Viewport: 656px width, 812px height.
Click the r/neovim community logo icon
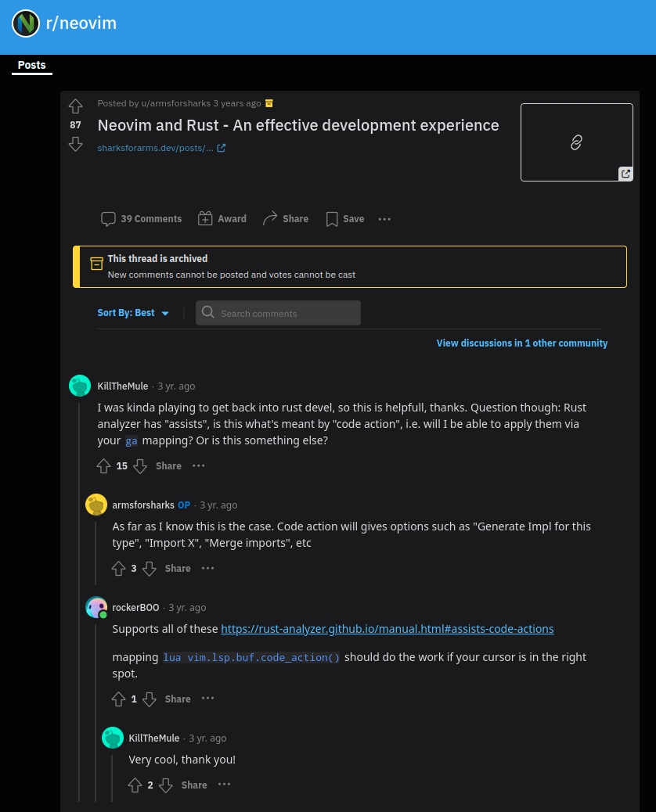(26, 23)
